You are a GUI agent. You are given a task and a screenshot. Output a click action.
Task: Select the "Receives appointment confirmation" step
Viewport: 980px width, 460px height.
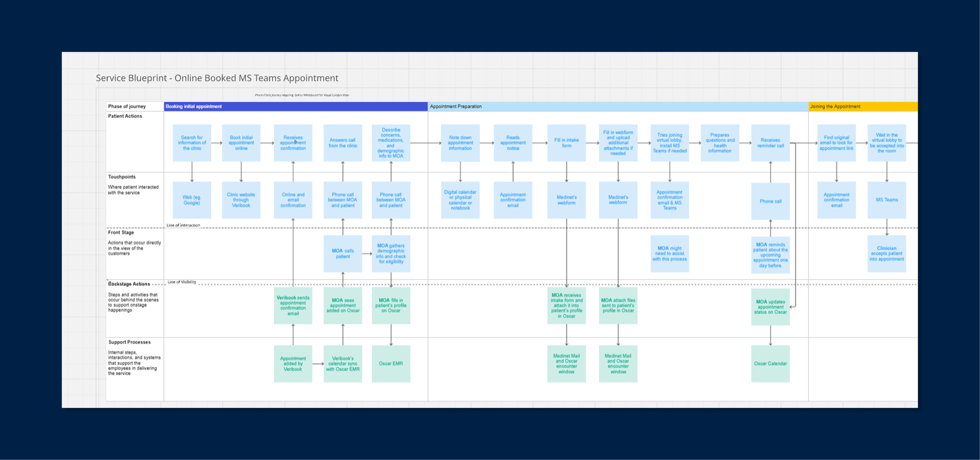click(293, 143)
